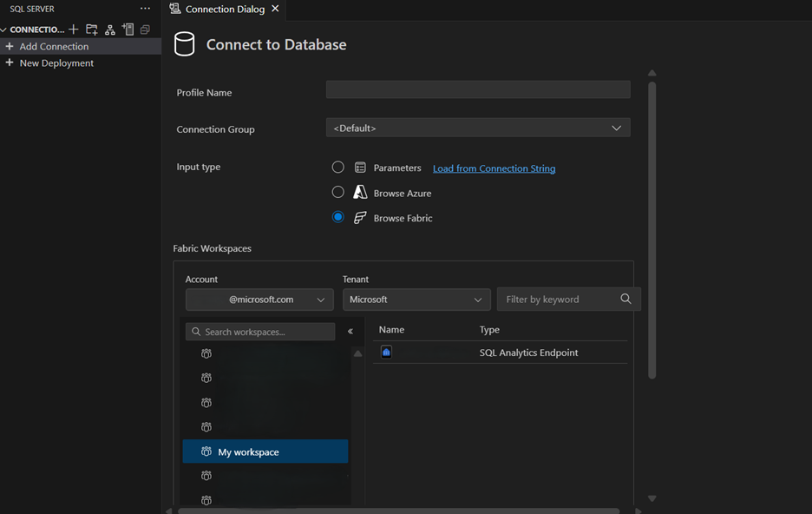Click the add connection group folder icon
Viewport: 812px width, 514px height.
pos(92,30)
